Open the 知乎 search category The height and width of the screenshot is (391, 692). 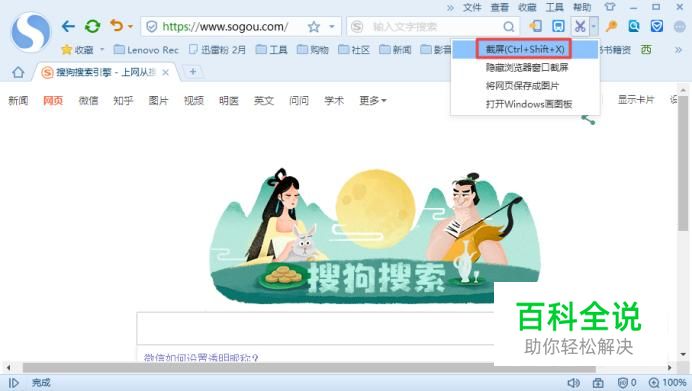[x=123, y=101]
